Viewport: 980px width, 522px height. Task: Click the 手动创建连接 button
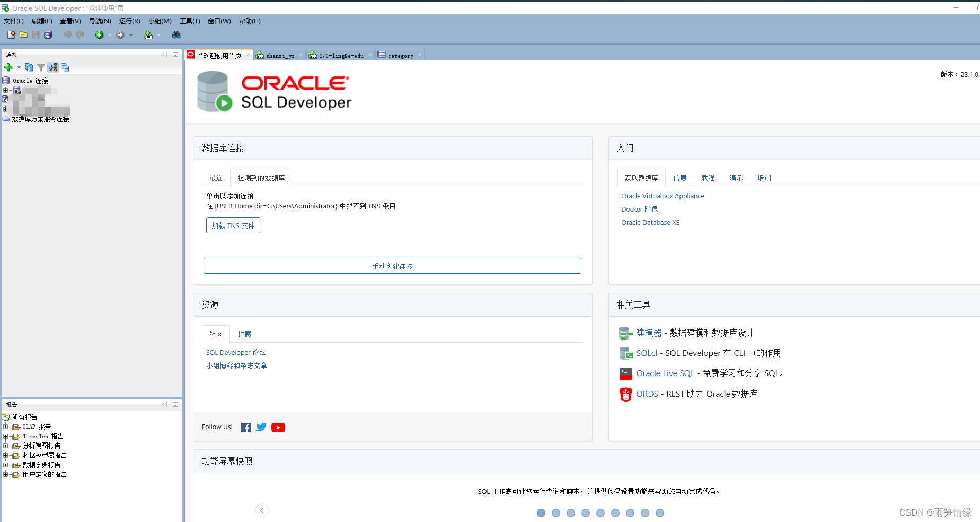pyautogui.click(x=392, y=266)
